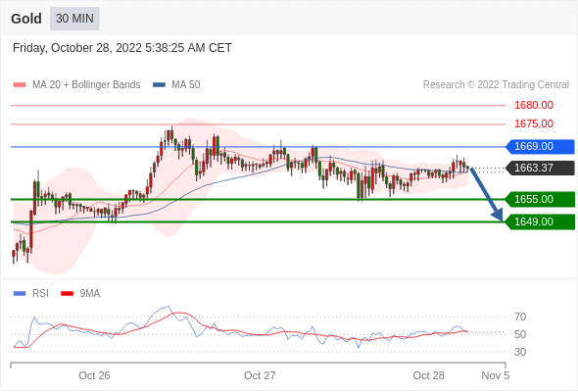This screenshot has height=392, width=578.
Task: Click the 'Oct 28' date axis label
Action: click(x=429, y=375)
